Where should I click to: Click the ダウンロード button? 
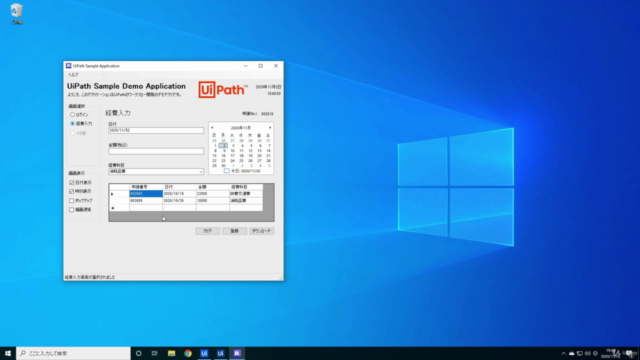262,231
